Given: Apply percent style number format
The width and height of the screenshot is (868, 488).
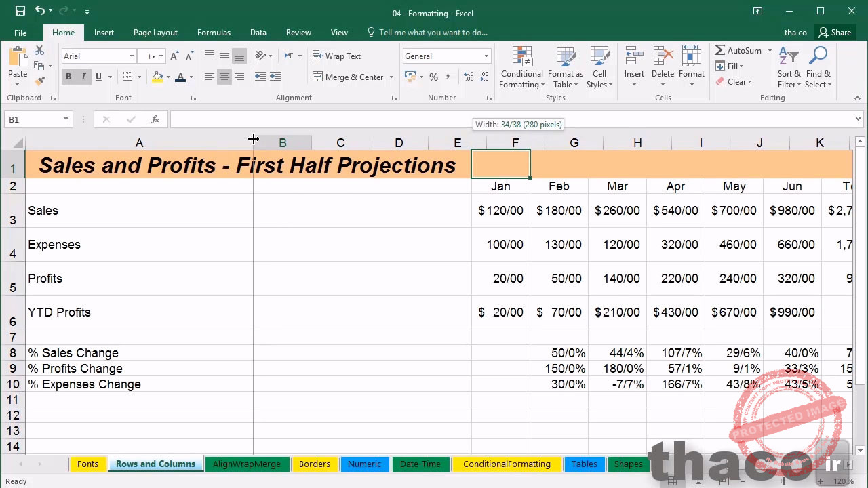Looking at the screenshot, I should pos(433,77).
